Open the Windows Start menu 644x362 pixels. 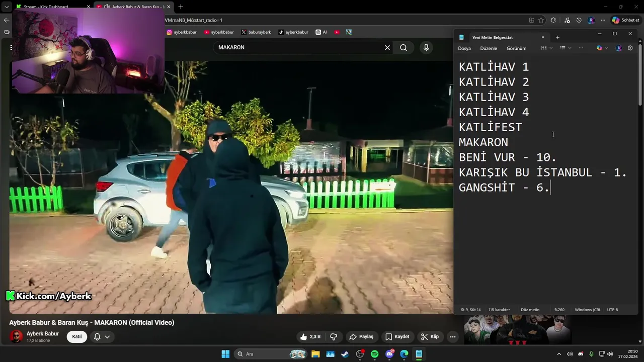click(x=225, y=354)
